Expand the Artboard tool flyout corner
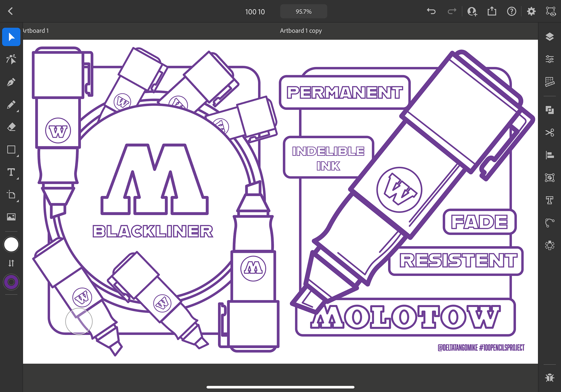561x392 pixels. click(18, 201)
